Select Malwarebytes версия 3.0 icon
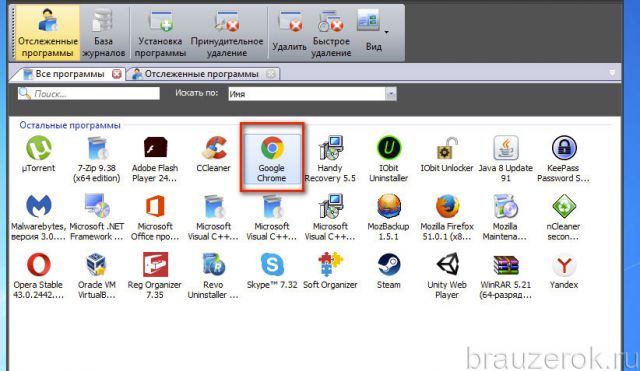640x371 pixels. pos(39,206)
